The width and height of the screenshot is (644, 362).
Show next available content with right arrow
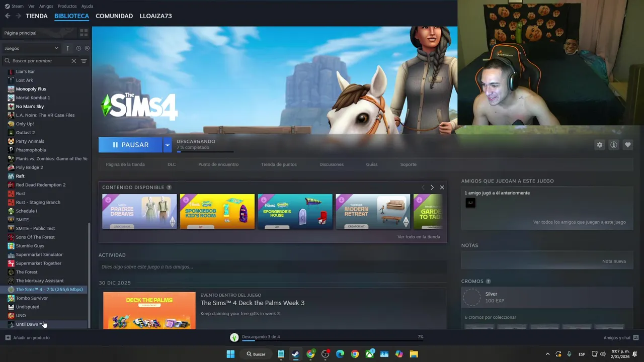point(432,187)
